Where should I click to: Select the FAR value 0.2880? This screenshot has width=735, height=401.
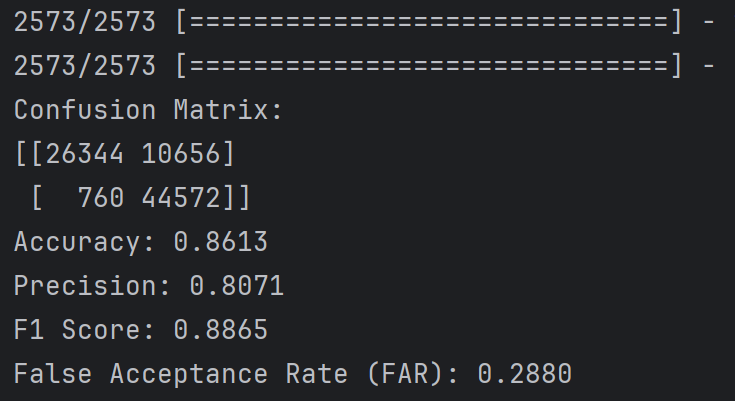(524, 375)
